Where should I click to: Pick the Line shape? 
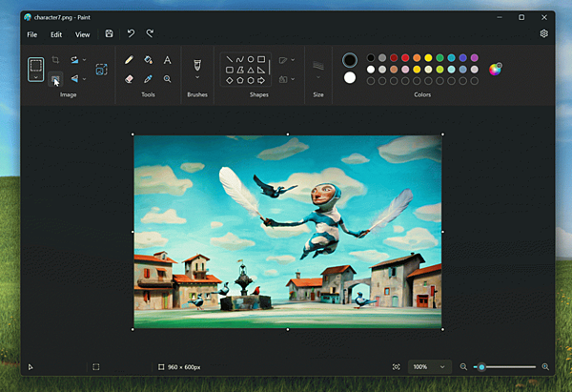pyautogui.click(x=229, y=59)
